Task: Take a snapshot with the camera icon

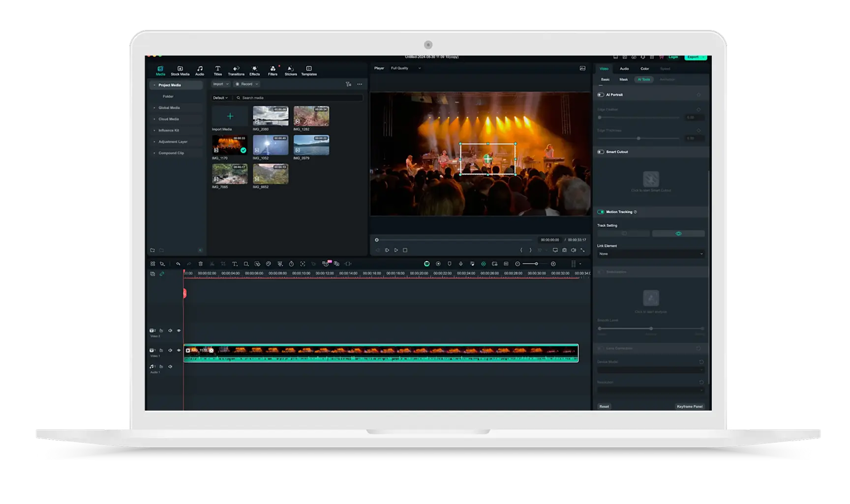Action: click(x=564, y=250)
